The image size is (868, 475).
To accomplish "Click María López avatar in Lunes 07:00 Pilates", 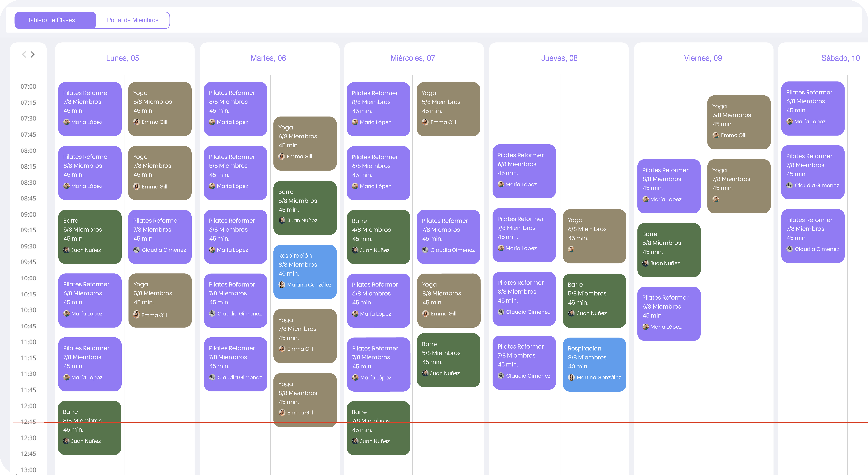I will (66, 122).
